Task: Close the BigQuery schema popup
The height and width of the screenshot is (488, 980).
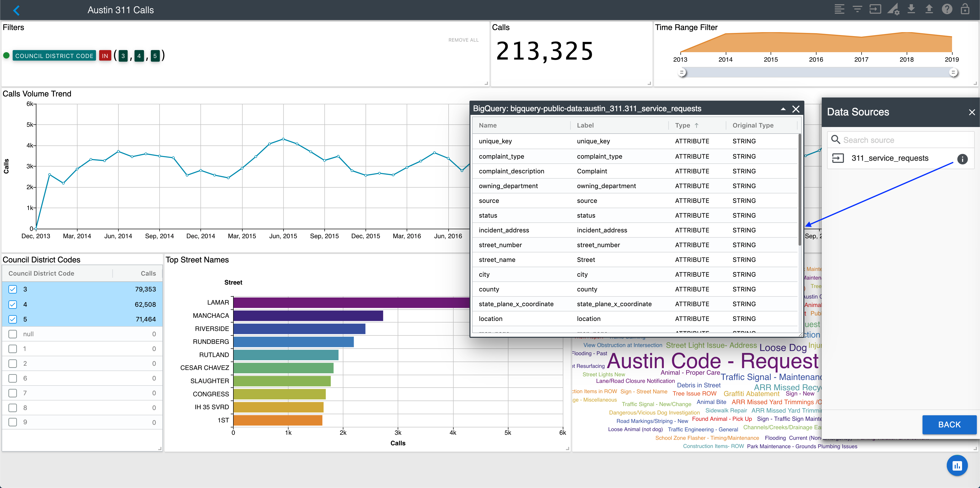Action: (796, 109)
